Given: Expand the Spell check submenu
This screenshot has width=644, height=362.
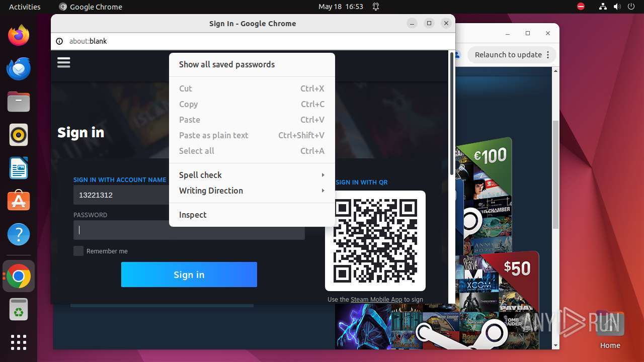Looking at the screenshot, I should [252, 175].
